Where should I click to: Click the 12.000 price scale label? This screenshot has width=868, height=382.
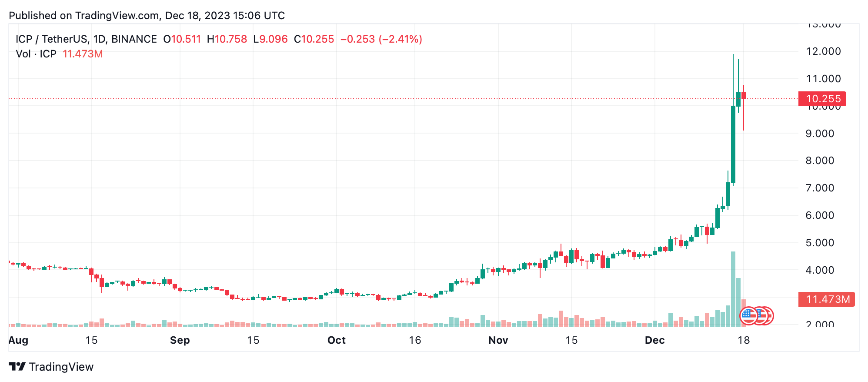tap(823, 51)
